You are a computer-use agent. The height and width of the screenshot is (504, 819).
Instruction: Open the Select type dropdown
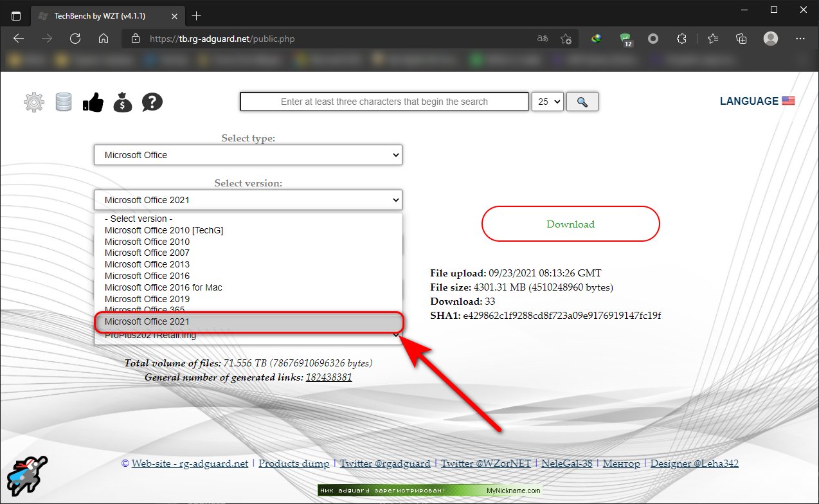248,155
